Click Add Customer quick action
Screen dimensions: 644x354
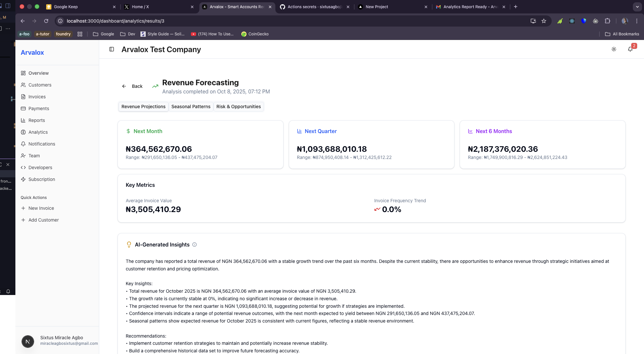44,220
